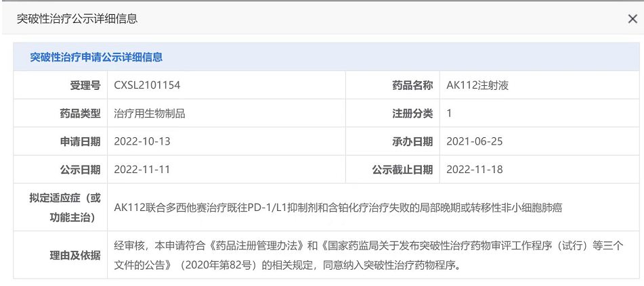Screen dimensions: 644x286
Task: Click the 药品名称 field label
Action: tap(412, 85)
